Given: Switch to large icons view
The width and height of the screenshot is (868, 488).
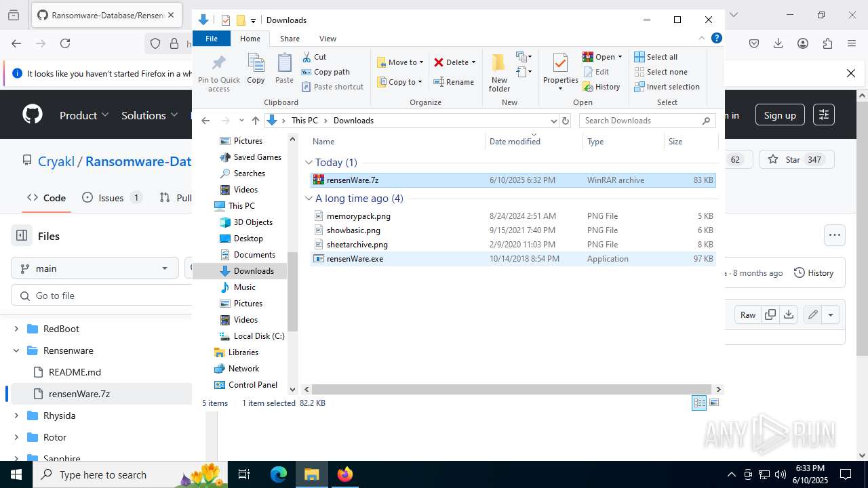Looking at the screenshot, I should pyautogui.click(x=713, y=403).
